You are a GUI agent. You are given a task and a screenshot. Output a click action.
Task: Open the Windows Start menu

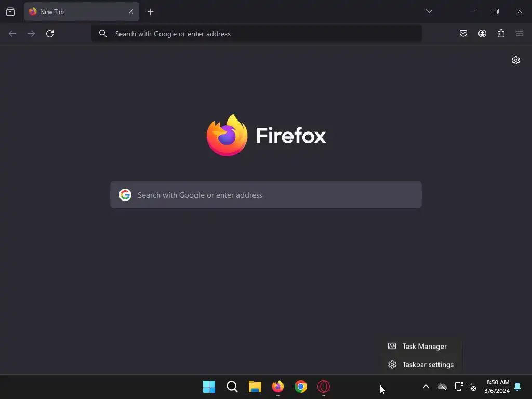pyautogui.click(x=209, y=387)
